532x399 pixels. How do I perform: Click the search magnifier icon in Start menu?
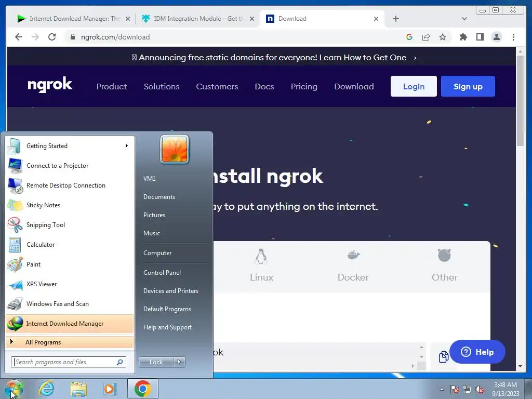pos(120,362)
